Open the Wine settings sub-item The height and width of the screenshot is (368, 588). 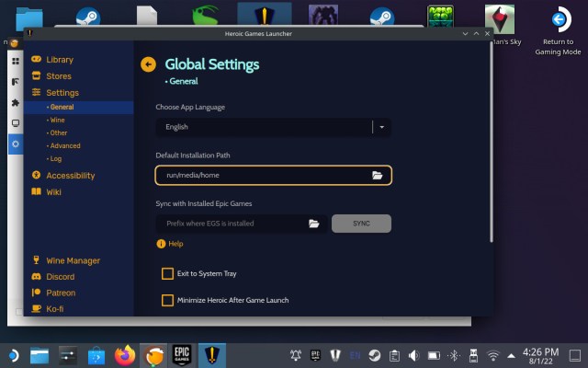[55, 121]
